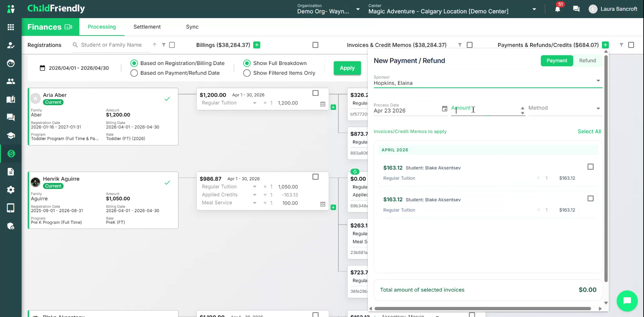Add new payment with green plus icon
644x317 pixels.
pos(605,45)
